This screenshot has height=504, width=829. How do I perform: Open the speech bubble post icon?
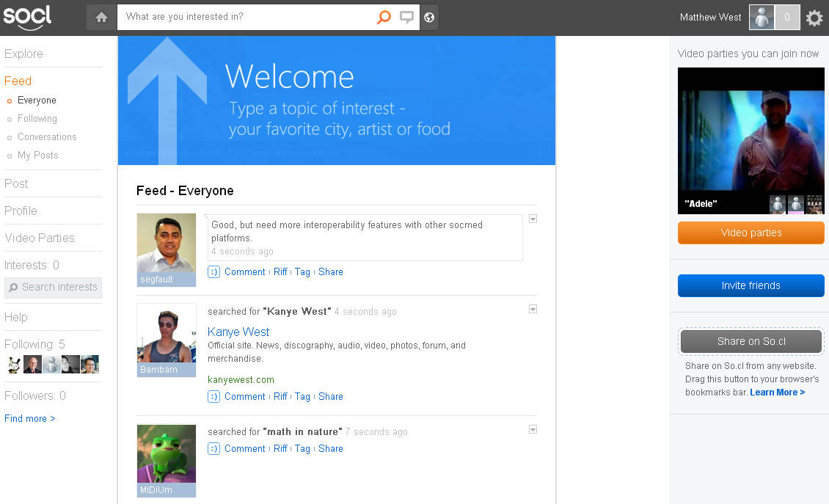[406, 17]
